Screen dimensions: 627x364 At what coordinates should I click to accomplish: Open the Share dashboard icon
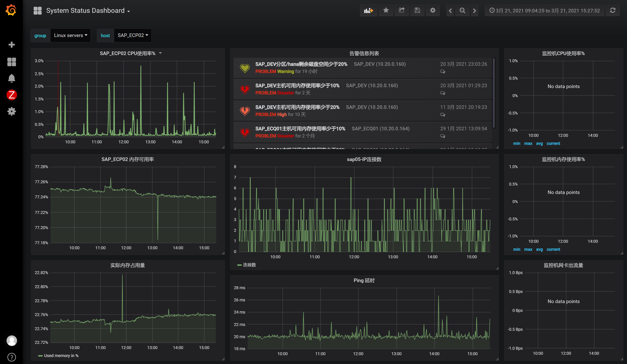pos(401,11)
